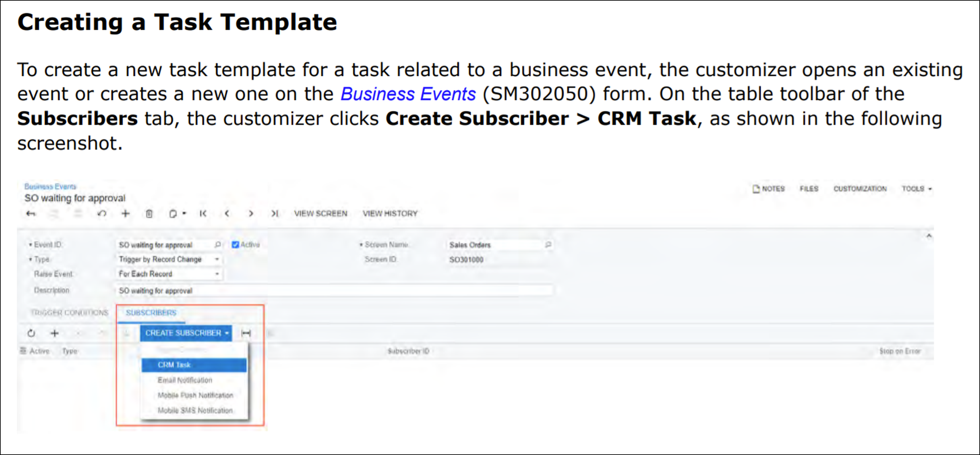Click the back arrow in the form toolbar
Viewport: 980px width, 455px height.
(31, 214)
